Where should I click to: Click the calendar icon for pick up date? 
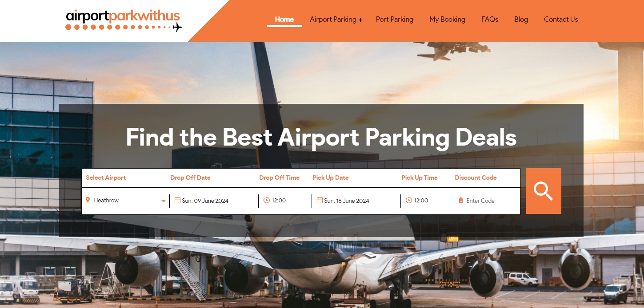320,201
